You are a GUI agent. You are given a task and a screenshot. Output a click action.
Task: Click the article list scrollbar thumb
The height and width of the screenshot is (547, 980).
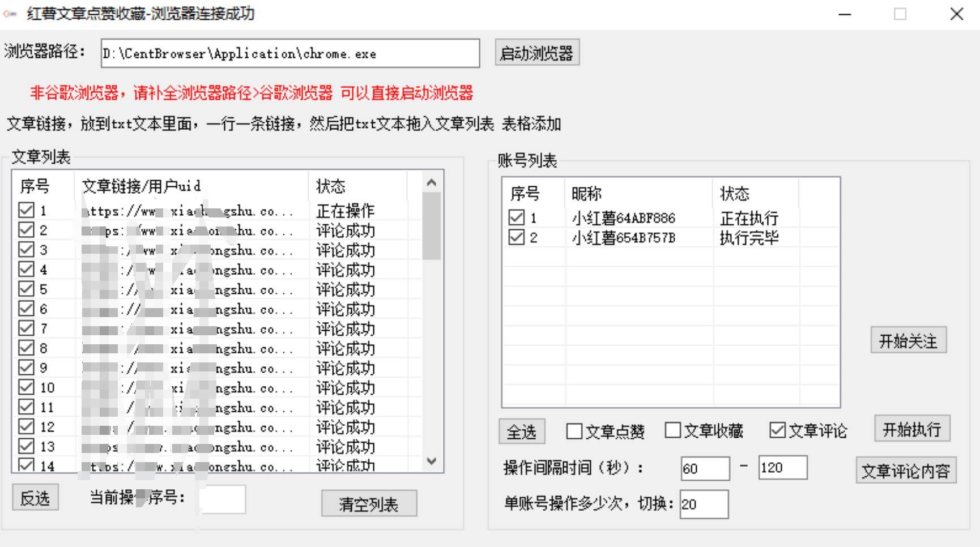(432, 226)
